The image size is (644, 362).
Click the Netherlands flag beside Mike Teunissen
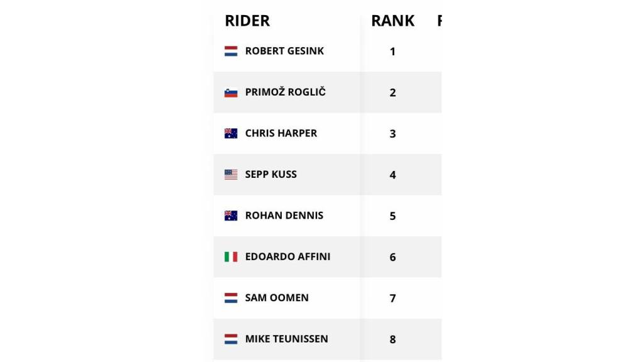coord(231,339)
